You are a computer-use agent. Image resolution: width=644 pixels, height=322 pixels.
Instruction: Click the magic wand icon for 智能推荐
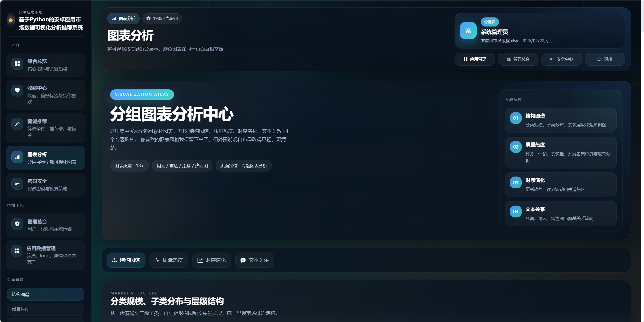coord(17,124)
